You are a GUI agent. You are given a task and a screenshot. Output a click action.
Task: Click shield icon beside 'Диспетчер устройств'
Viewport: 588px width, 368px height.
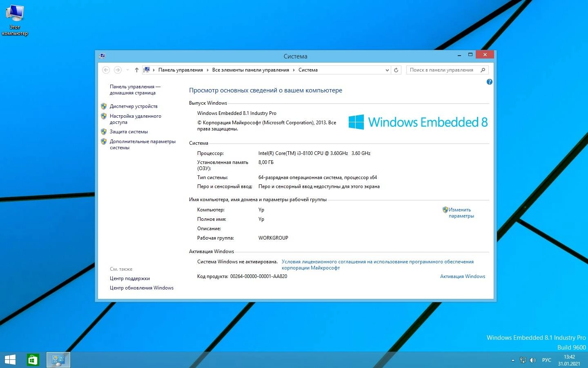[x=104, y=106]
